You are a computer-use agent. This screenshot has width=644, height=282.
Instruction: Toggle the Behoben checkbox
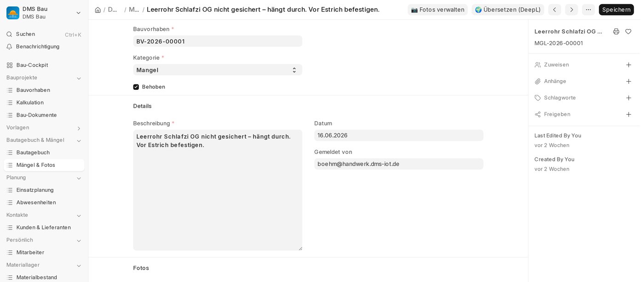(x=136, y=87)
